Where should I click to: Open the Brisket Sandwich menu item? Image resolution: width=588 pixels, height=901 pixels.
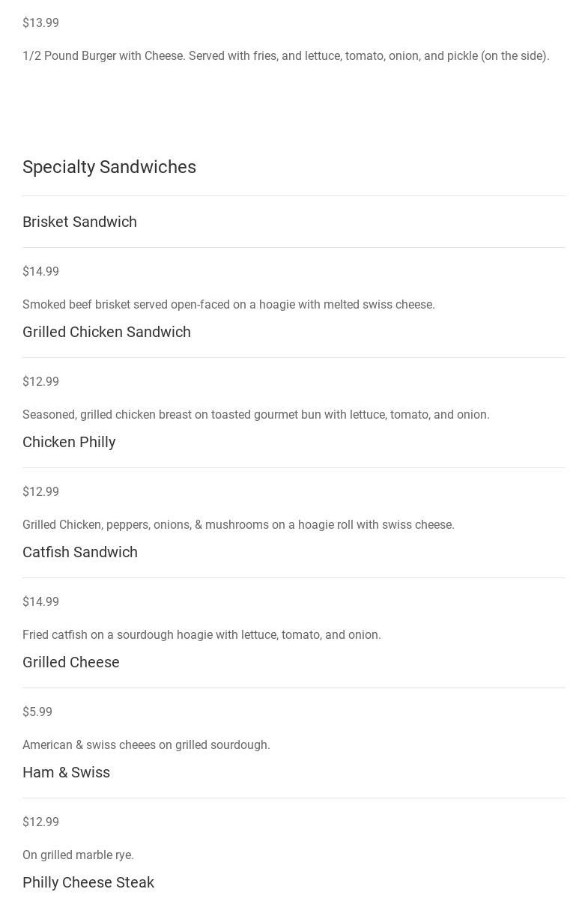click(x=79, y=222)
